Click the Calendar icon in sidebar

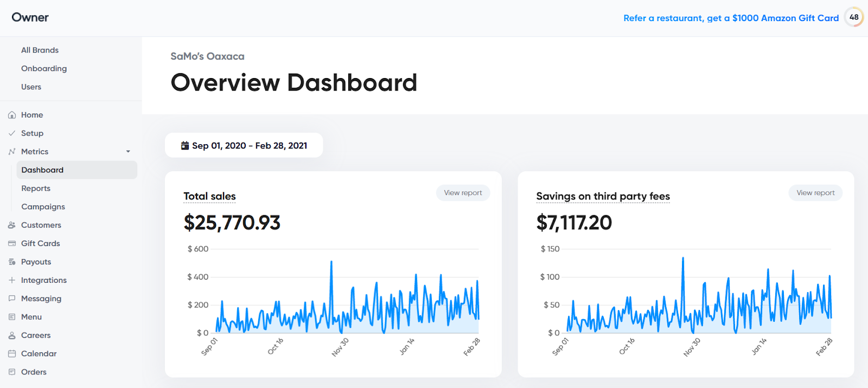(12, 353)
